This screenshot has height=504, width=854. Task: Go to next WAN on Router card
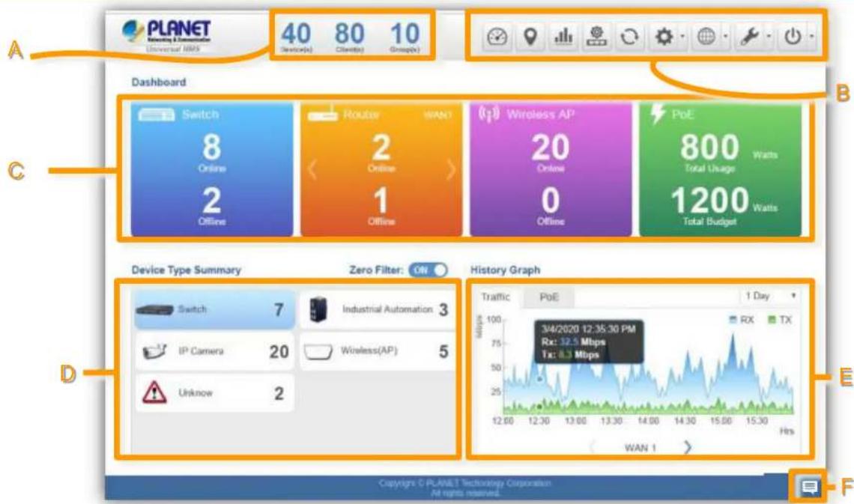(x=451, y=170)
